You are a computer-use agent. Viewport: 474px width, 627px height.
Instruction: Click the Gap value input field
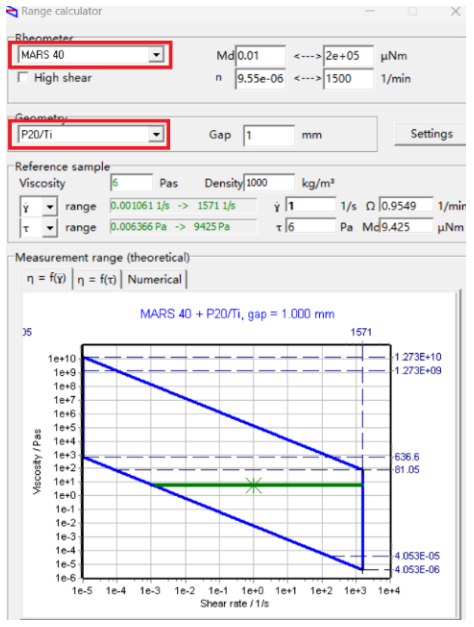click(269, 135)
